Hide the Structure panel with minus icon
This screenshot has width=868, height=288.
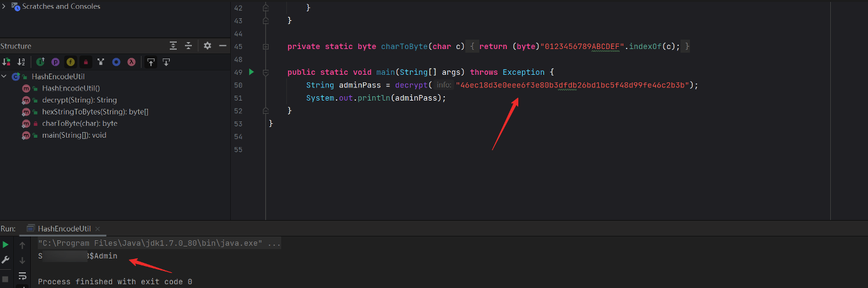(222, 46)
